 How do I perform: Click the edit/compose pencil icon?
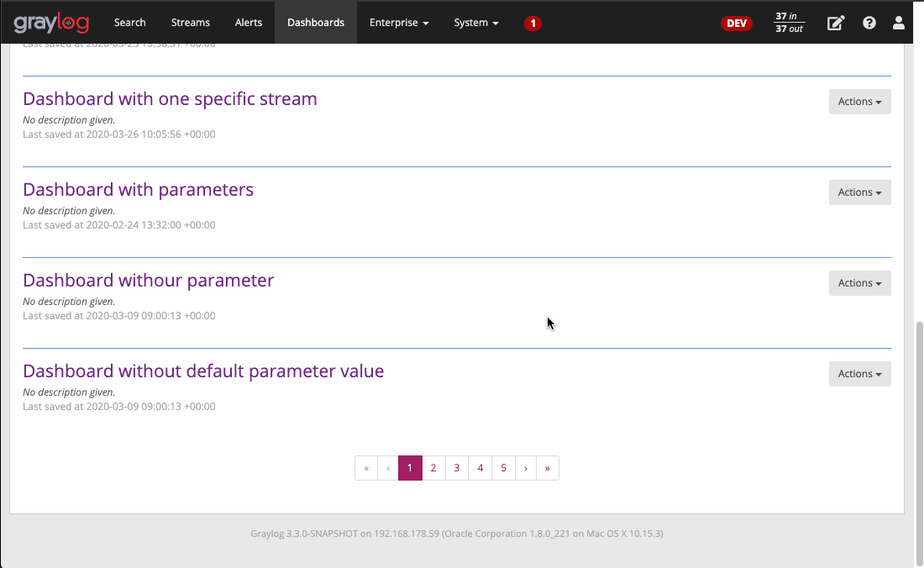[x=836, y=23]
